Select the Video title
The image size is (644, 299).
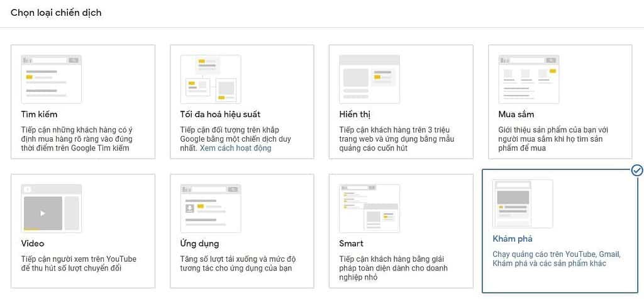33,244
